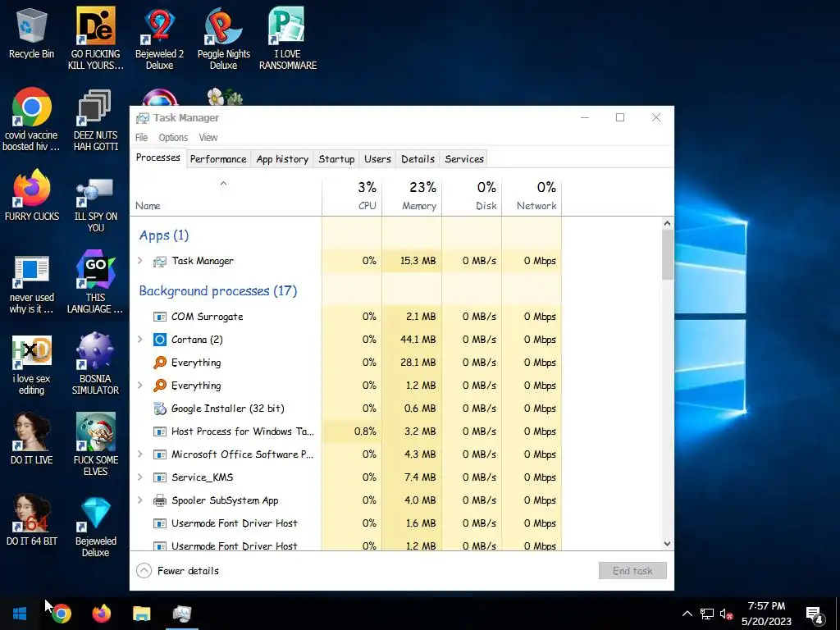Screen dimensions: 840x630
Task: Expand the Task Manager app row
Action: coord(140,260)
